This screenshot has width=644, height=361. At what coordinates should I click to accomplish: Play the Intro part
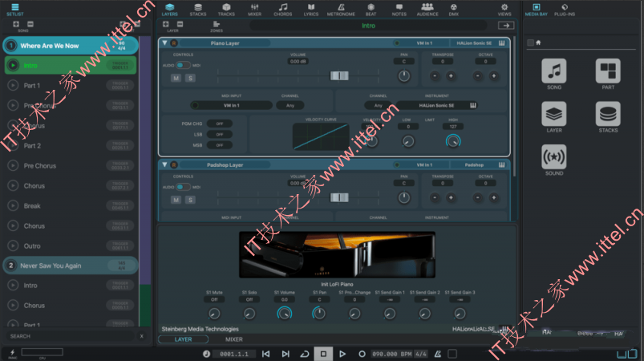[x=13, y=65]
